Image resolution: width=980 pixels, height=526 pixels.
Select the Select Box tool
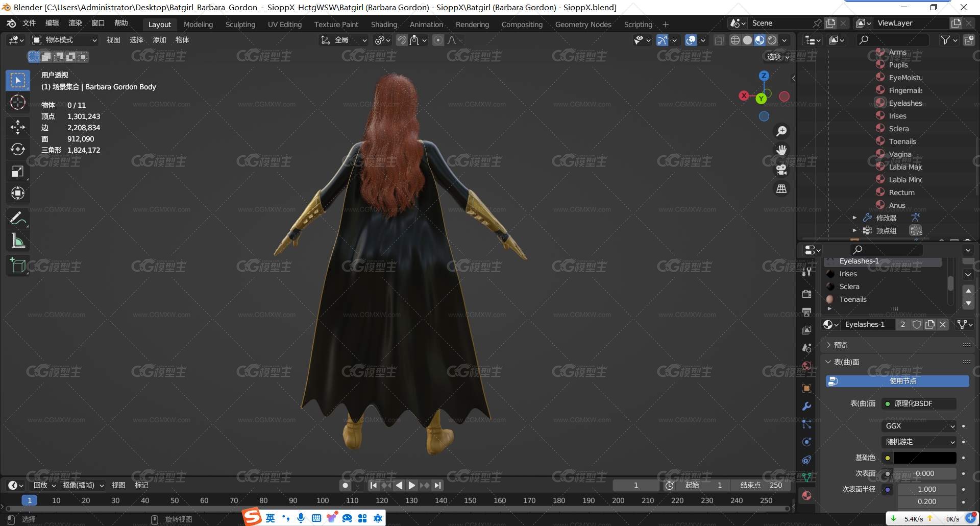(18, 80)
